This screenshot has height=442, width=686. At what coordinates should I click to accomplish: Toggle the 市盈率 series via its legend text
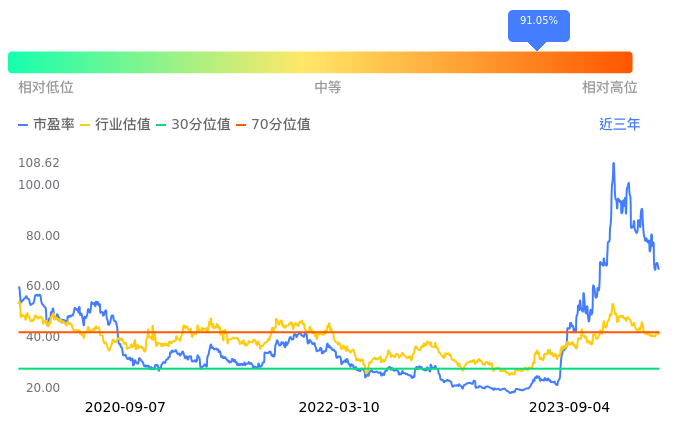(54, 125)
